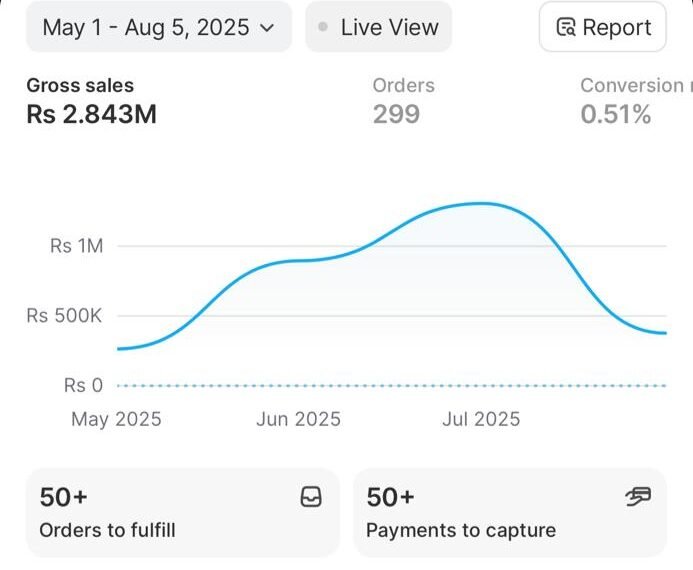
Task: Switch to the Conversion rate metric
Action: 635,86
